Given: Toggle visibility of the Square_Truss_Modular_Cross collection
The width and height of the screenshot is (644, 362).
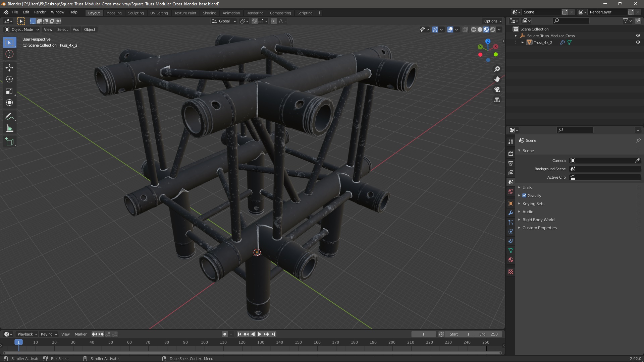Looking at the screenshot, I should pos(638,36).
